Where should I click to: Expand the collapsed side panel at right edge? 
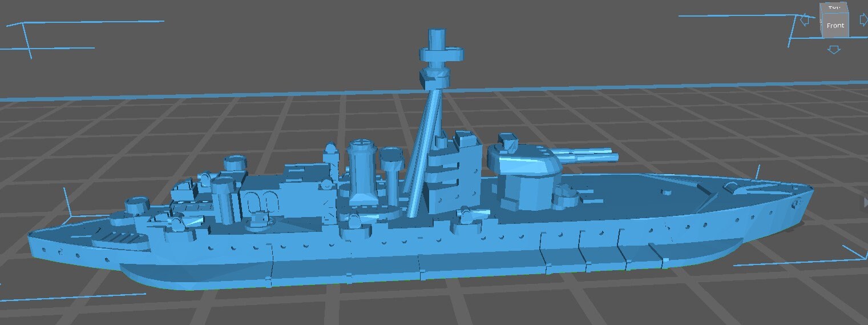tap(865, 202)
